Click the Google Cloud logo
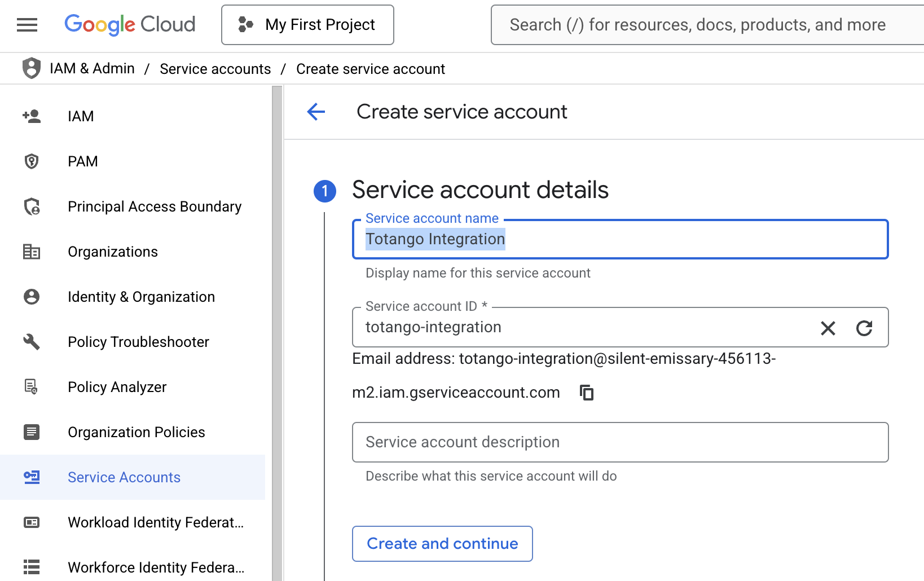Image resolution: width=924 pixels, height=581 pixels. point(130,25)
